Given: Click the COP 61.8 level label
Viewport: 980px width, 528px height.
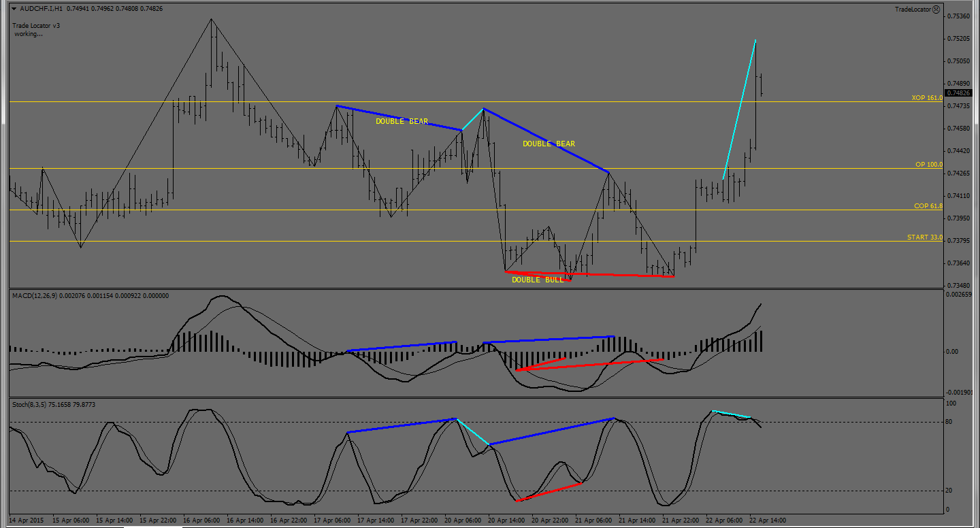Looking at the screenshot, I should 928,205.
